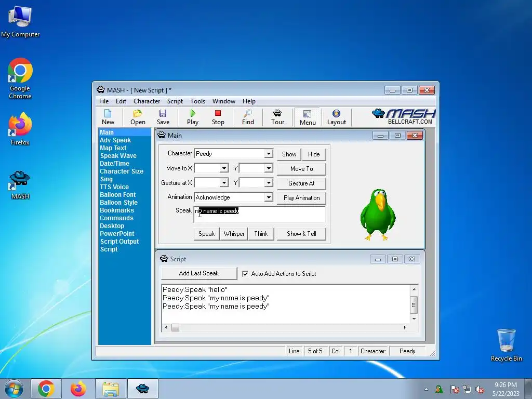This screenshot has width=532, height=399.
Task: Click the Think button
Action: click(x=261, y=234)
